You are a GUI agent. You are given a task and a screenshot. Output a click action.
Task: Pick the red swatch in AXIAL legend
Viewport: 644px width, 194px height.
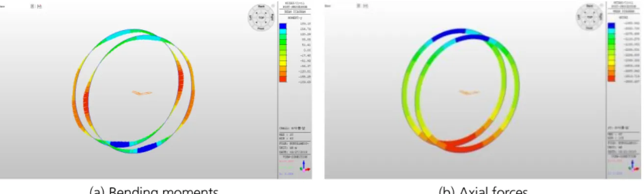(612, 79)
